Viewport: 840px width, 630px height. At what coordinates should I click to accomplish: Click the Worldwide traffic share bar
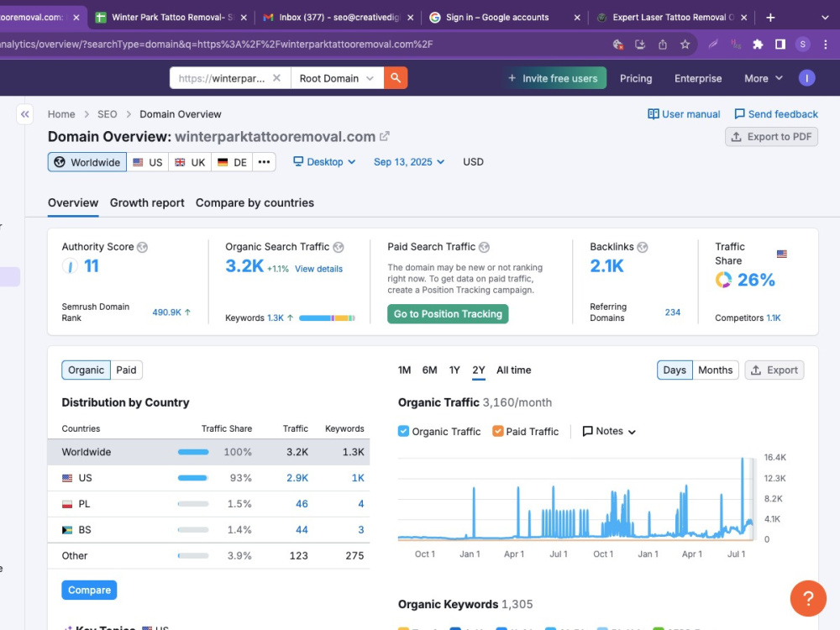coord(193,452)
